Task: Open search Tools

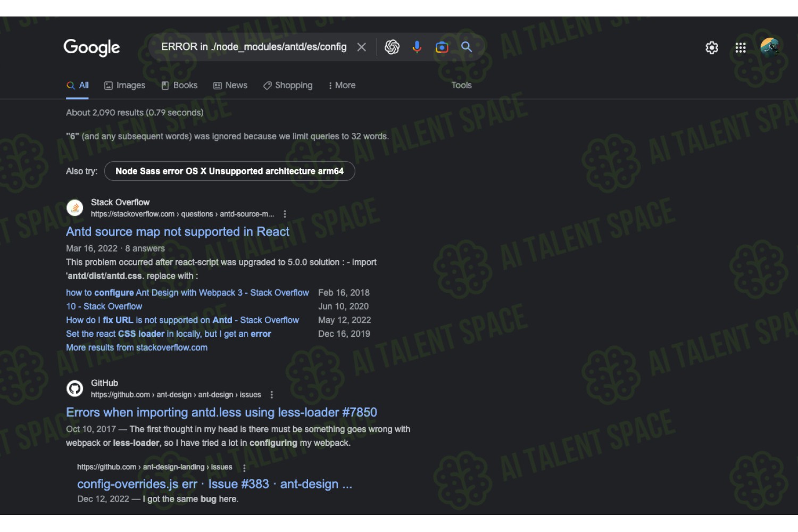Action: tap(462, 85)
